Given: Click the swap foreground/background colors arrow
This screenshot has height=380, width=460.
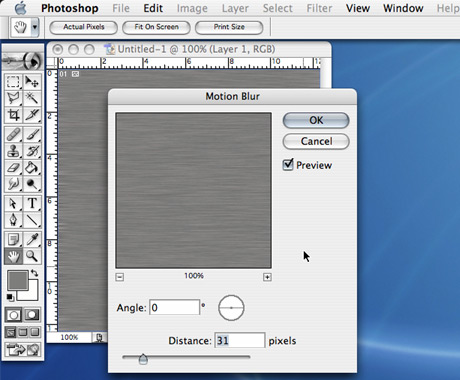Looking at the screenshot, I should point(35,273).
